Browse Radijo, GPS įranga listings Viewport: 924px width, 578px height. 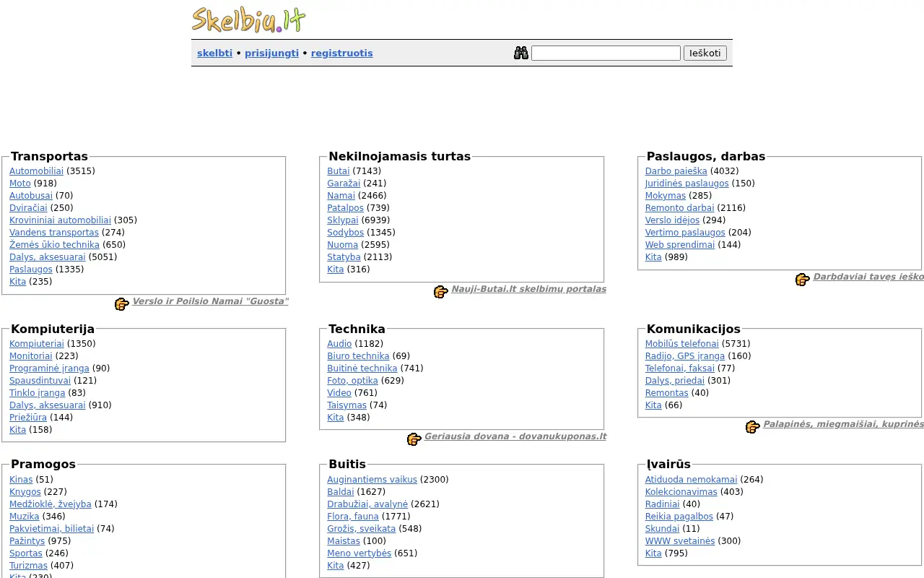[685, 356]
